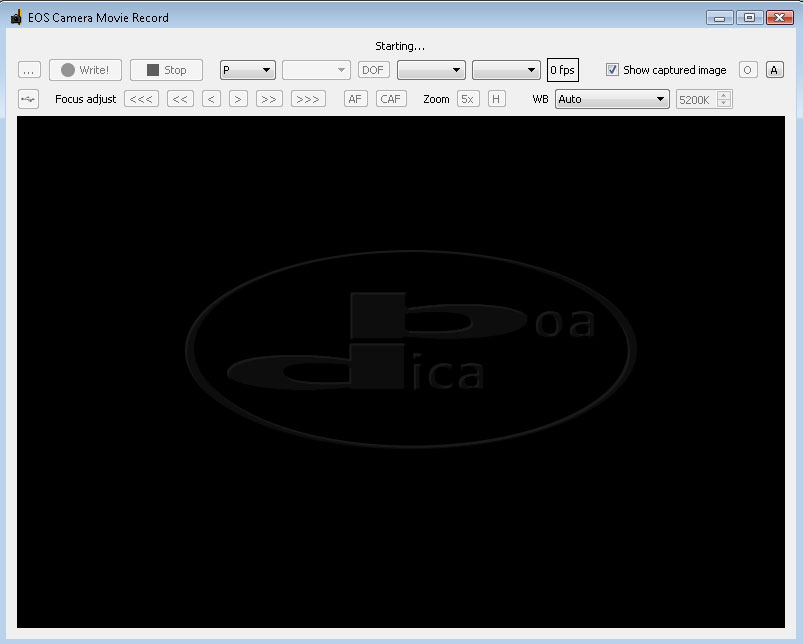Click the Stop recording button
Viewport: 803px width, 644px height.
click(166, 70)
